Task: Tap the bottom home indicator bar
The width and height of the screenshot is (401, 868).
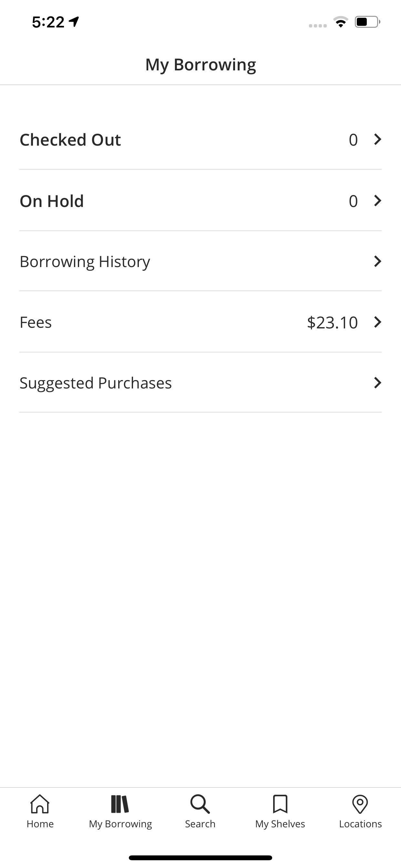Action: tap(200, 858)
